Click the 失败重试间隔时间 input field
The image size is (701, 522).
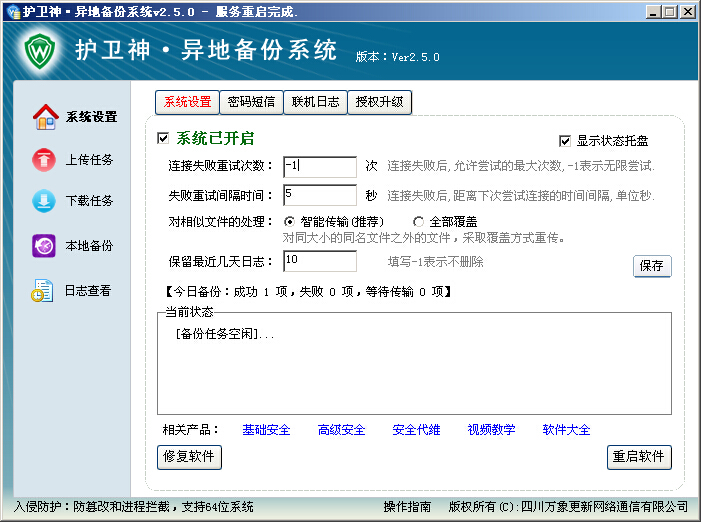coord(319,195)
